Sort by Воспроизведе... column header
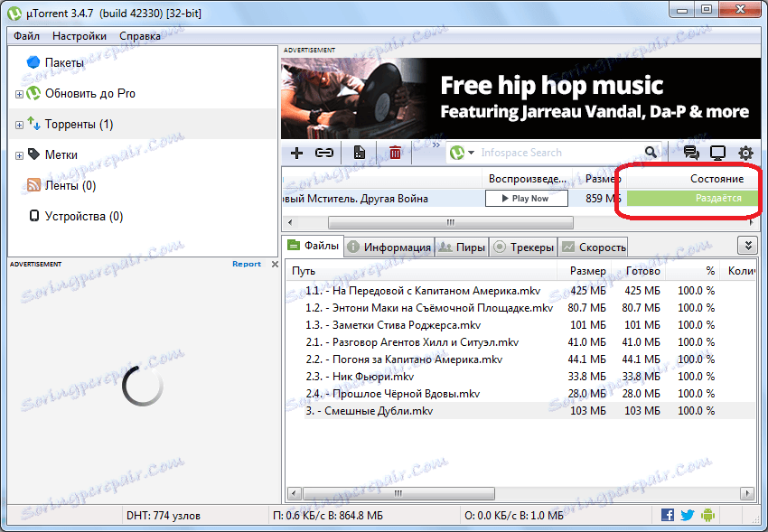This screenshot has height=532, width=768. click(527, 179)
